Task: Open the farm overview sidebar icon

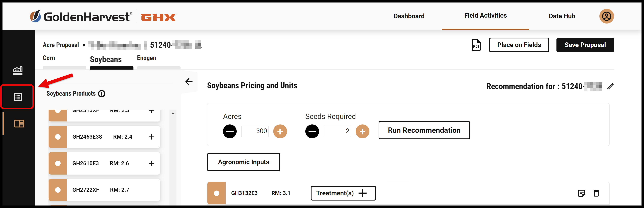Action: (18, 71)
